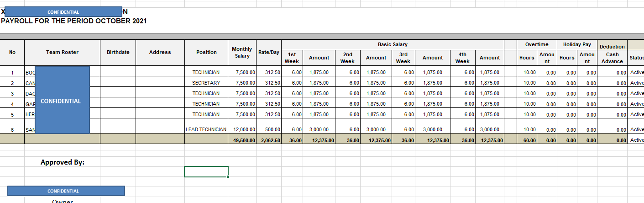
Task: Select the Monthly Salary header cell
Action: (x=242, y=52)
